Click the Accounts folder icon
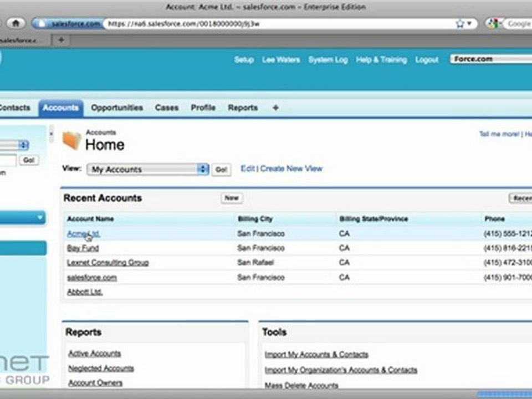The height and width of the screenshot is (399, 532). 71,140
